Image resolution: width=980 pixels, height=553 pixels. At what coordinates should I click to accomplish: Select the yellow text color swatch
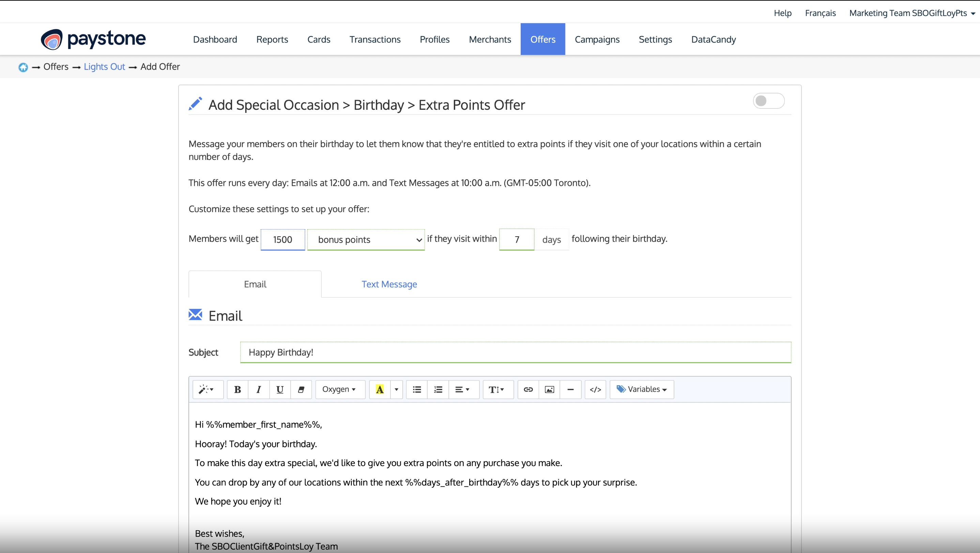(x=380, y=389)
